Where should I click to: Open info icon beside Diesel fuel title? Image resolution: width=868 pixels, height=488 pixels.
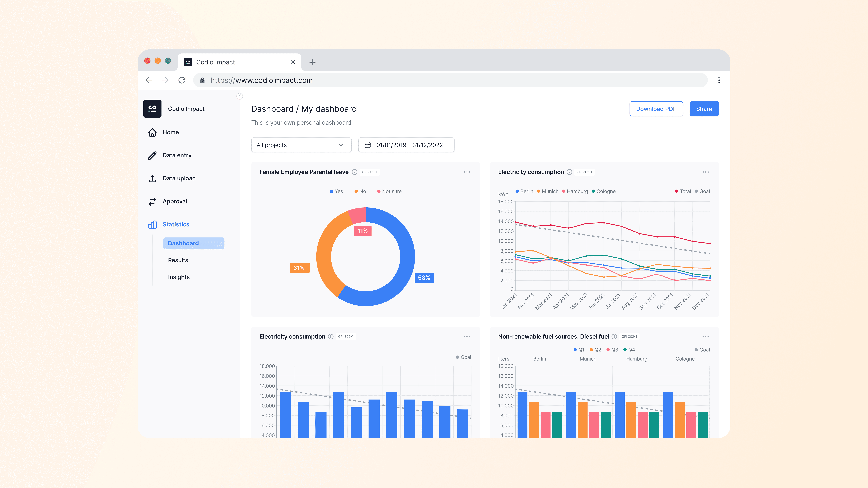614,337
